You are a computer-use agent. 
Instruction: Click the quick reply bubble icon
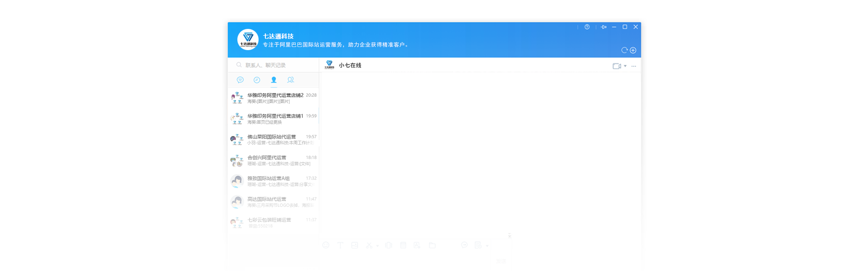point(464,245)
